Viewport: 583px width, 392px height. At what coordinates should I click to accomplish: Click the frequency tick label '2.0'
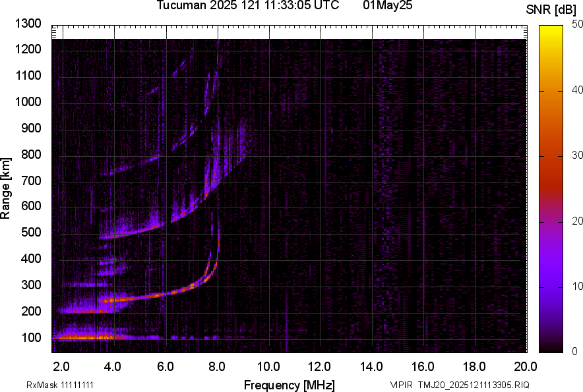[x=61, y=367]
